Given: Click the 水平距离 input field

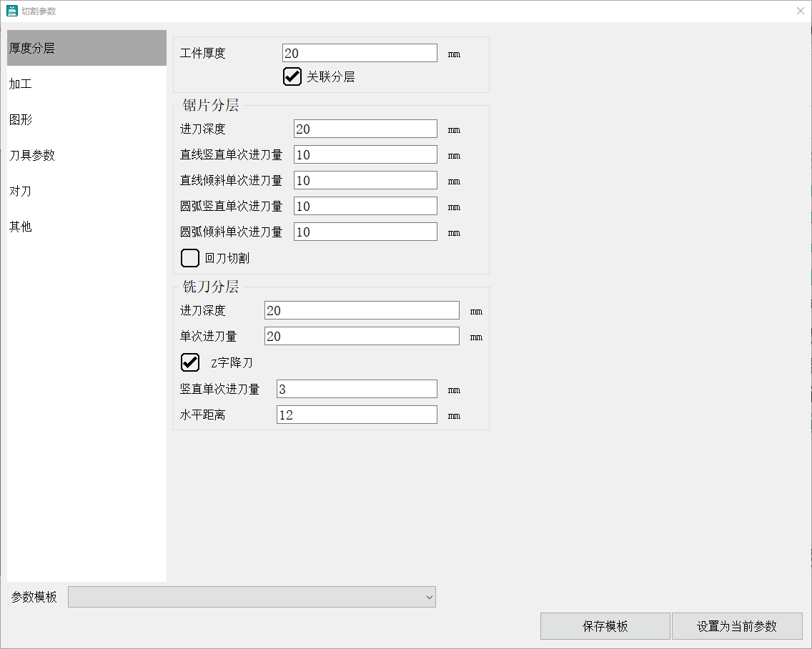Looking at the screenshot, I should (x=357, y=415).
